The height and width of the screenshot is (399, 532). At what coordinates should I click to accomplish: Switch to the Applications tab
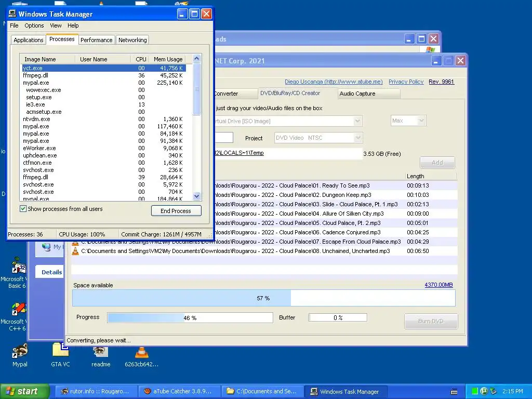pos(29,40)
